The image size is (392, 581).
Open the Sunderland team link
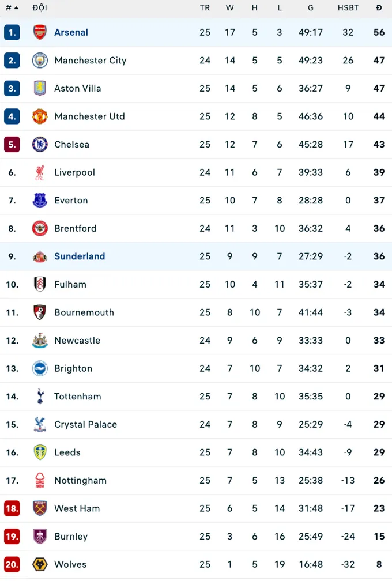(80, 256)
